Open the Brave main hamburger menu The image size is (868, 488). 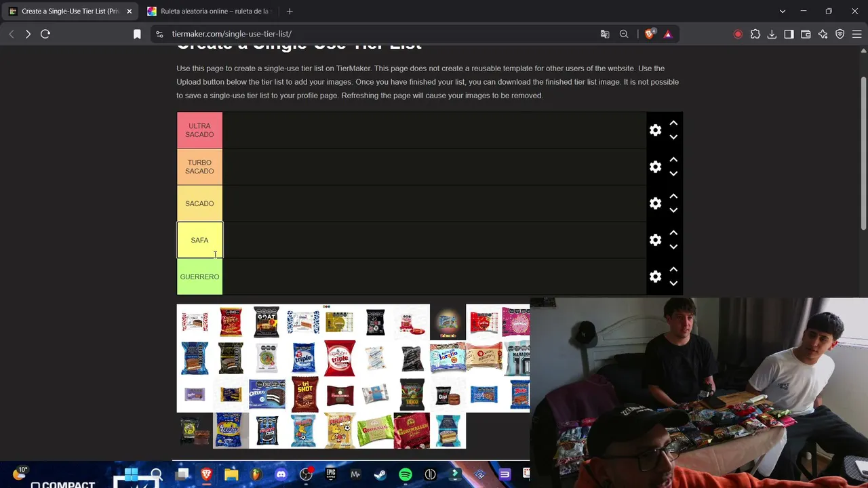(857, 34)
